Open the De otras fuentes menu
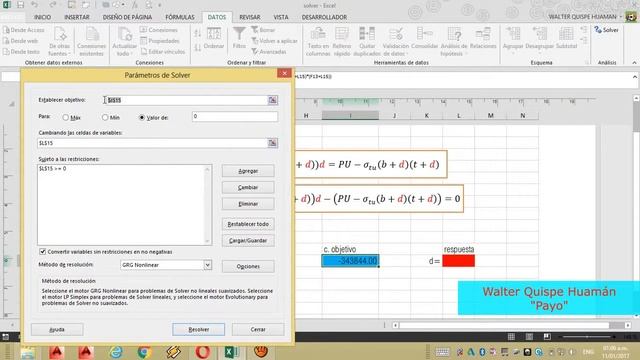The width and height of the screenshot is (640, 360). pyautogui.click(x=60, y=42)
